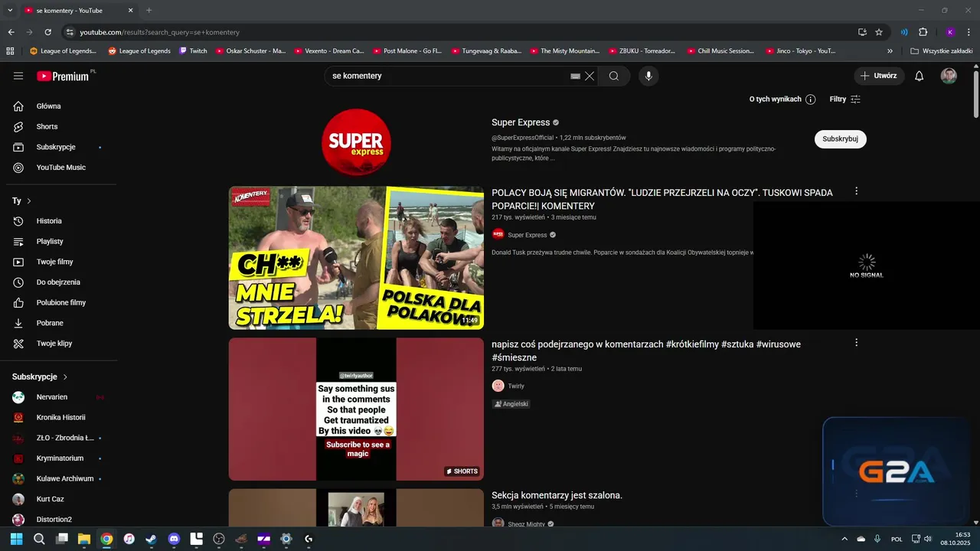The width and height of the screenshot is (980, 551).
Task: Open a new browser tab with plus icon
Action: tap(149, 10)
